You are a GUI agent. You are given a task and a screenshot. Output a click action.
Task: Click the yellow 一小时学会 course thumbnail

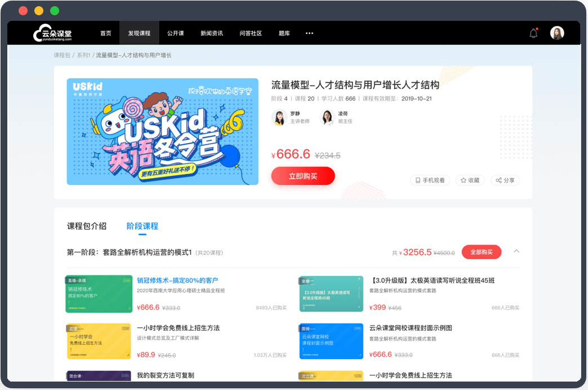click(x=99, y=341)
